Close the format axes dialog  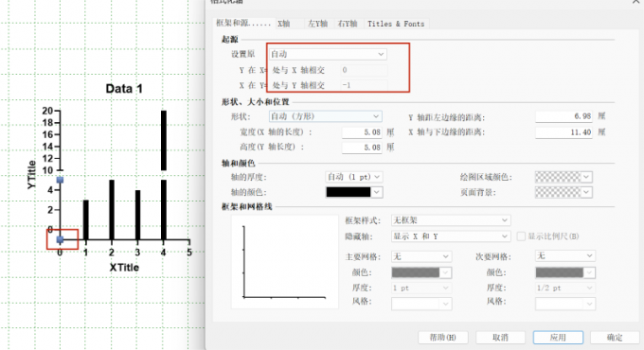pyautogui.click(x=635, y=2)
